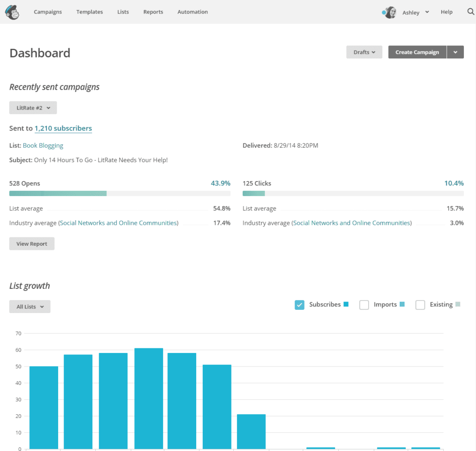This screenshot has width=476, height=451.
Task: Click the Opens industry category link
Action: pos(119,223)
